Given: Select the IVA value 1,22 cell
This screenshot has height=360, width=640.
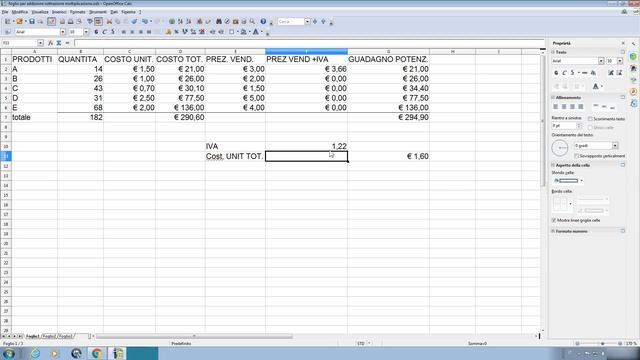Looking at the screenshot, I should coord(306,146).
